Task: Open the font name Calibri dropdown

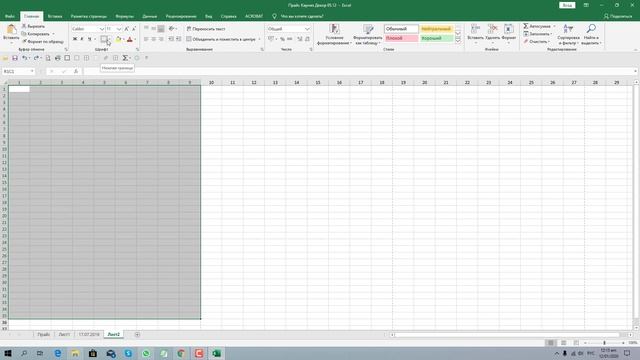Action: click(x=102, y=29)
